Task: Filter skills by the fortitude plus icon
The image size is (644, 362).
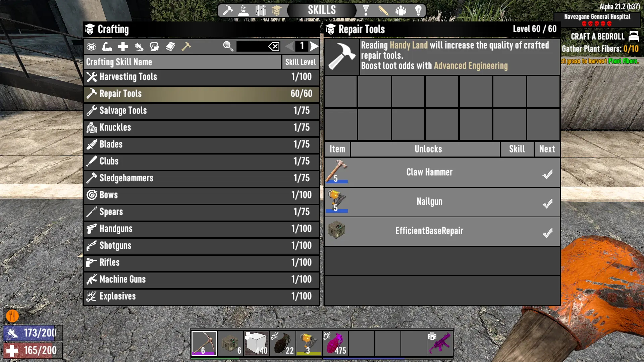Action: [123, 47]
